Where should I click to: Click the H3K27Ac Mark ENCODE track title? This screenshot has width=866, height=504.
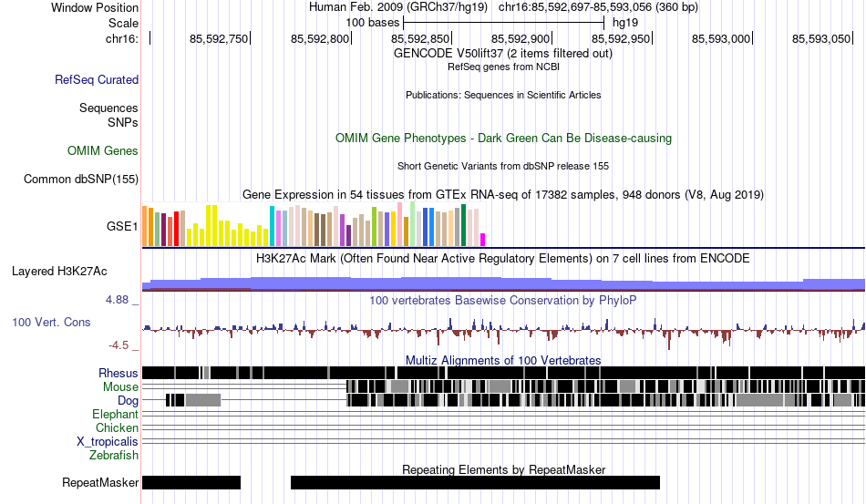click(x=503, y=258)
